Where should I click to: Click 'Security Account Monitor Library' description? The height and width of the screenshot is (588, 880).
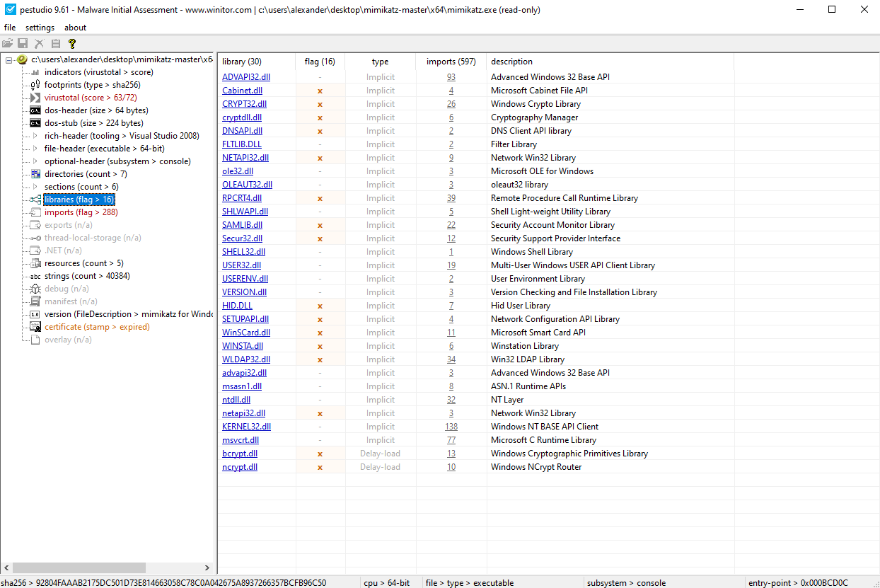pyautogui.click(x=552, y=225)
